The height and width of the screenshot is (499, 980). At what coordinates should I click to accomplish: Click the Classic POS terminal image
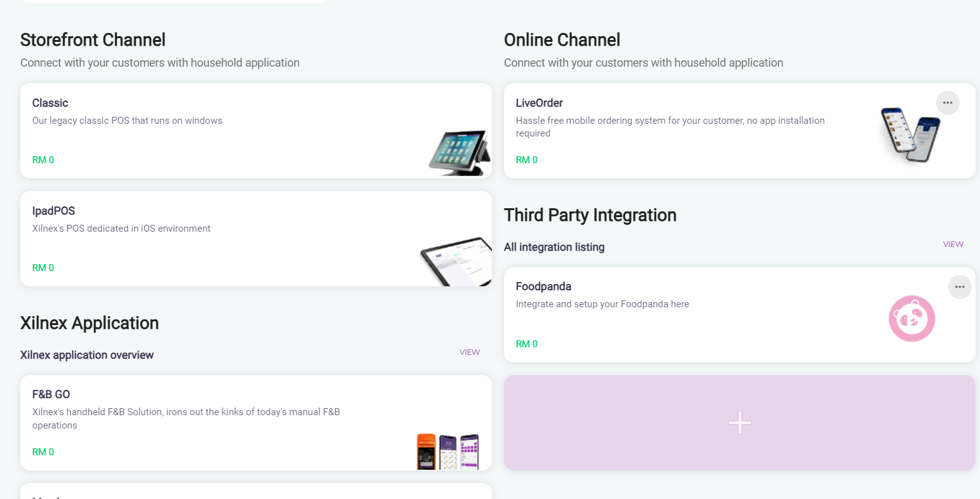[x=460, y=153]
